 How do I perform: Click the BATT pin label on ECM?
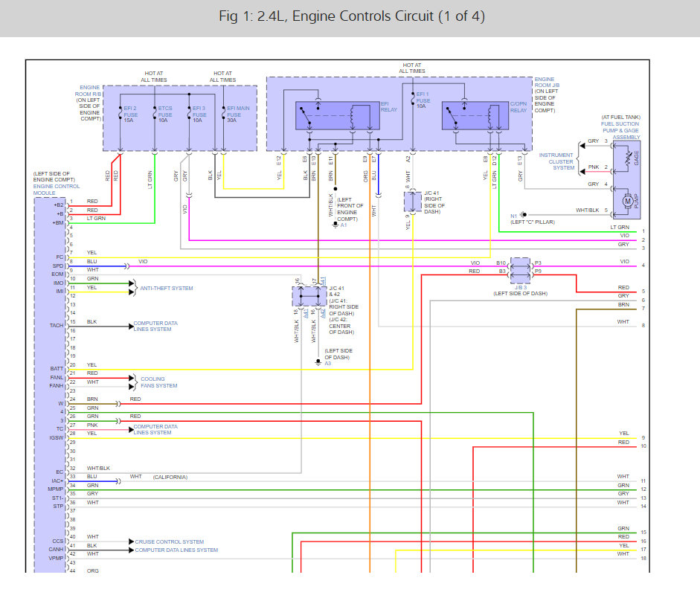57,369
